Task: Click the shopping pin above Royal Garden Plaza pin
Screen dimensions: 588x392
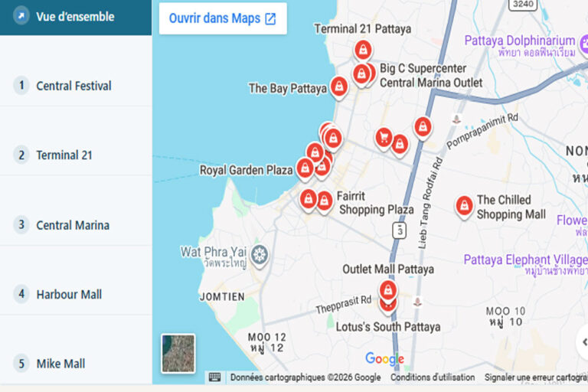Action: 315,152
